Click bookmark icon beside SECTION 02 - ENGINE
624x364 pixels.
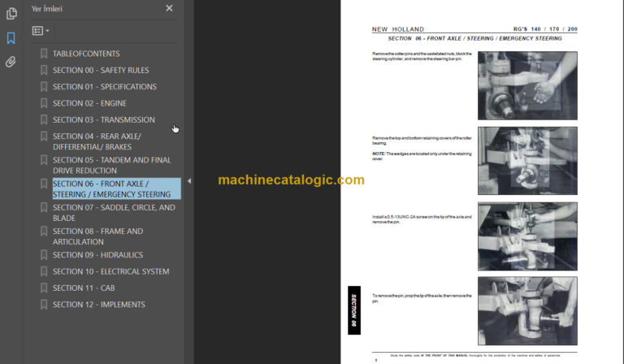point(44,103)
